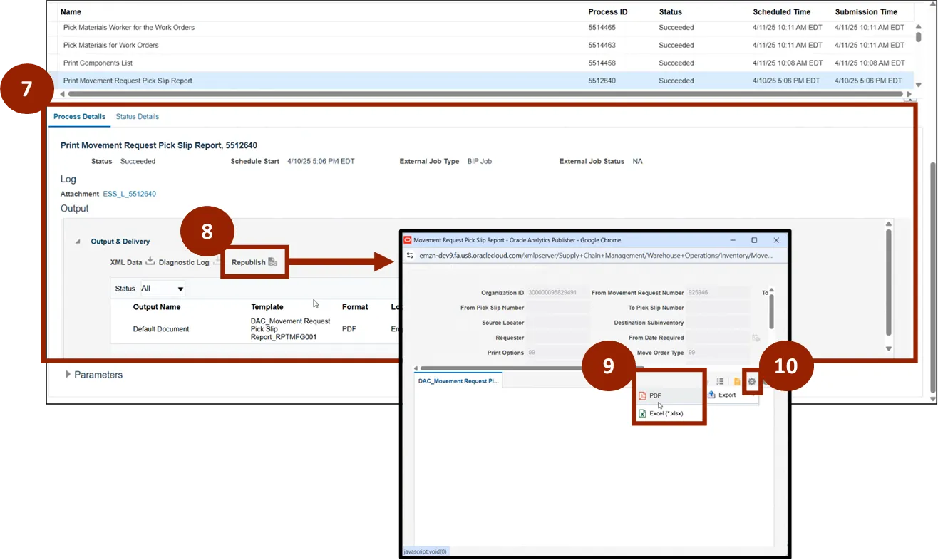Select the Process Details tab
938x560 pixels.
click(79, 117)
